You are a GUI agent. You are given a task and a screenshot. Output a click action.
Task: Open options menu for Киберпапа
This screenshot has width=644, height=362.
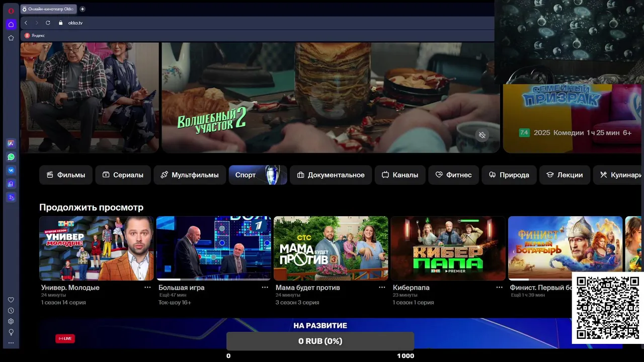click(x=499, y=288)
